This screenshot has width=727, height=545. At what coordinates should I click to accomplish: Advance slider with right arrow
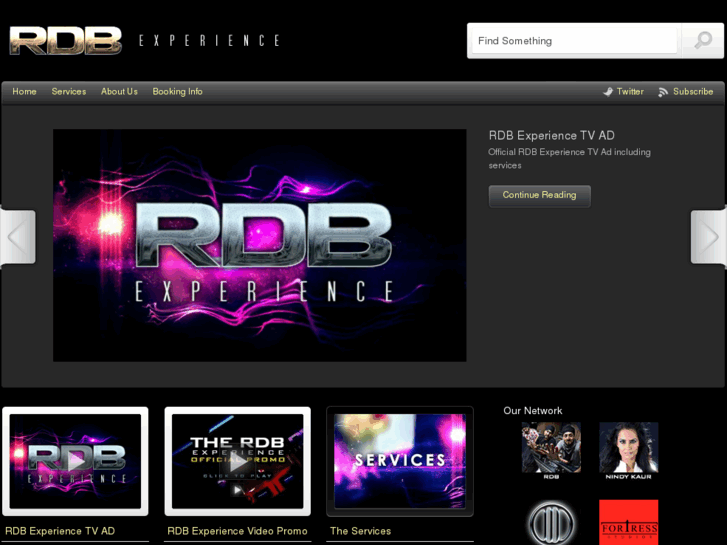pyautogui.click(x=708, y=237)
